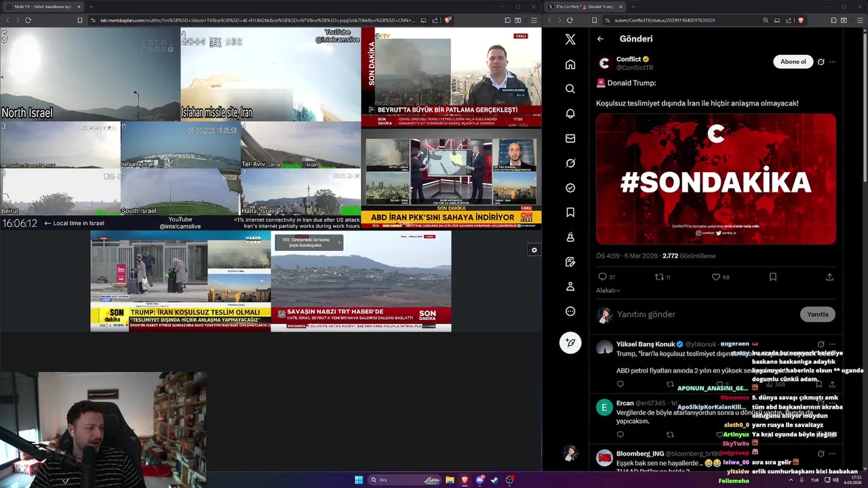The width and height of the screenshot is (868, 488).
Task: Open Multi TV settings gear icon
Action: pos(534,250)
